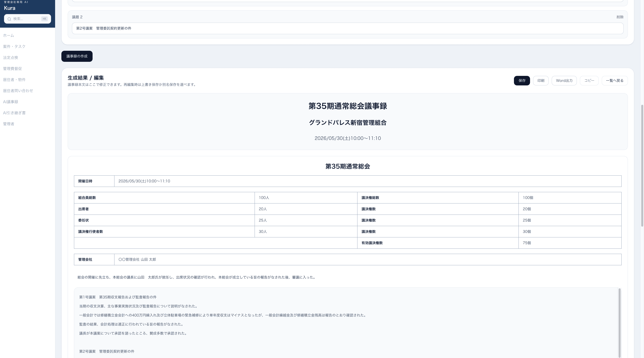Go to 案件・タスク page

(x=14, y=46)
